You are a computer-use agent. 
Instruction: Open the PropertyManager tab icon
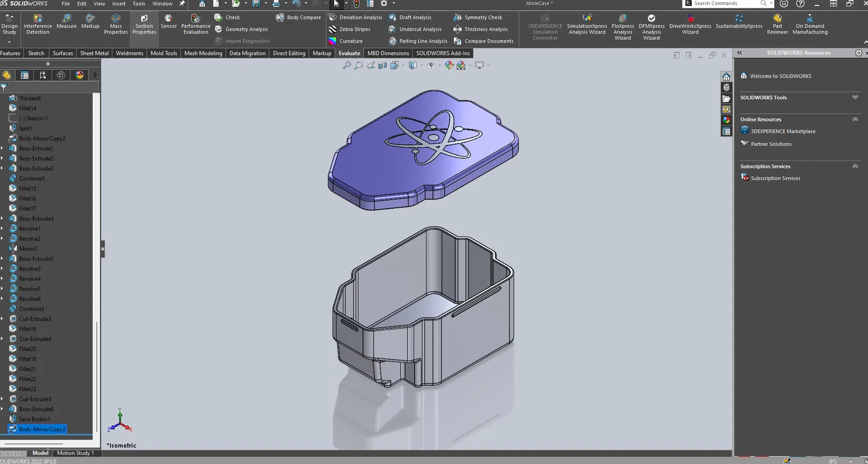click(x=24, y=75)
